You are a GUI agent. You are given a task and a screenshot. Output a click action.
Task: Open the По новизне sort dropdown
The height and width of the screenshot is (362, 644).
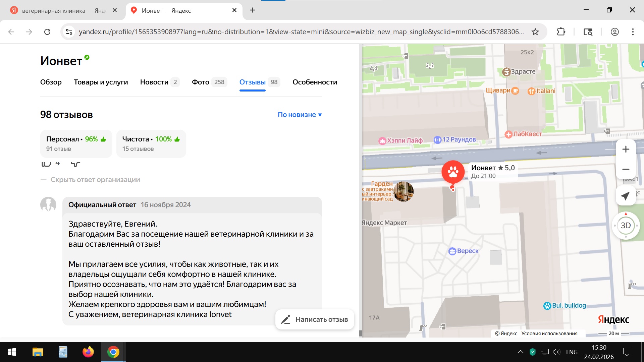click(300, 115)
